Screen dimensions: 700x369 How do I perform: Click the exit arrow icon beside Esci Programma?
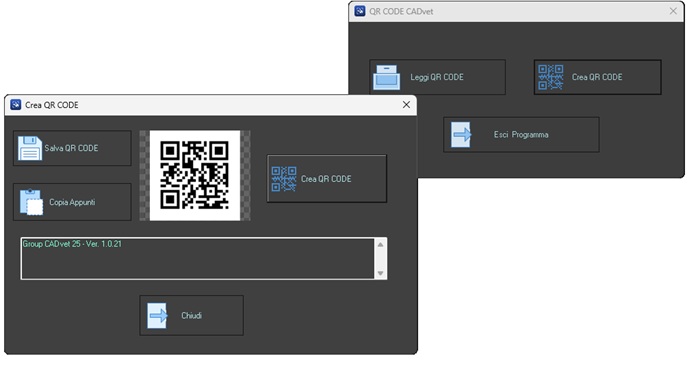point(461,134)
